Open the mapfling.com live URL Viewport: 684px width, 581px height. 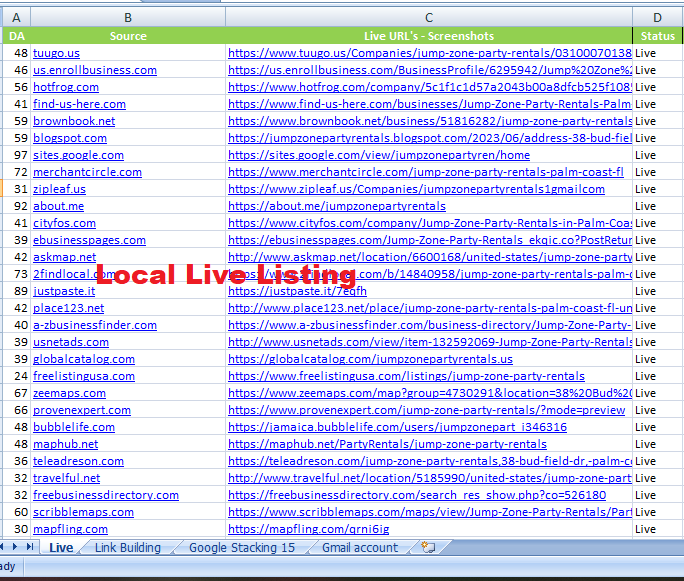pyautogui.click(x=308, y=529)
